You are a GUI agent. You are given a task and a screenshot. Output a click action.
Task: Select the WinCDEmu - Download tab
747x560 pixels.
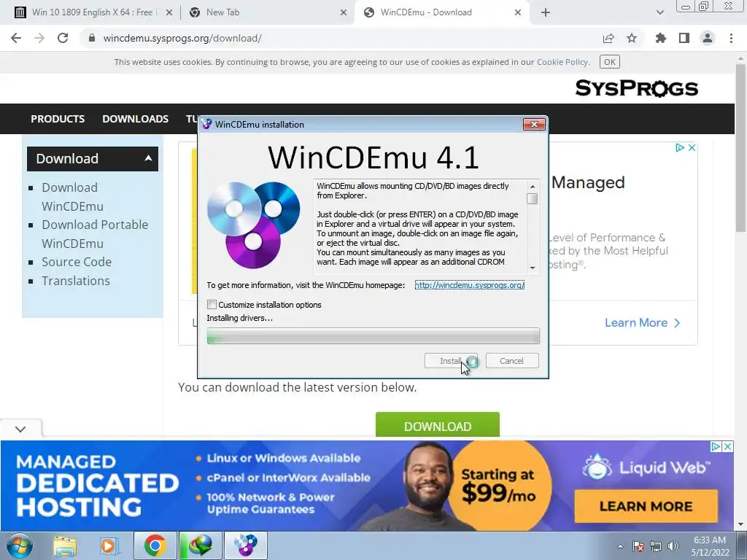[441, 12]
